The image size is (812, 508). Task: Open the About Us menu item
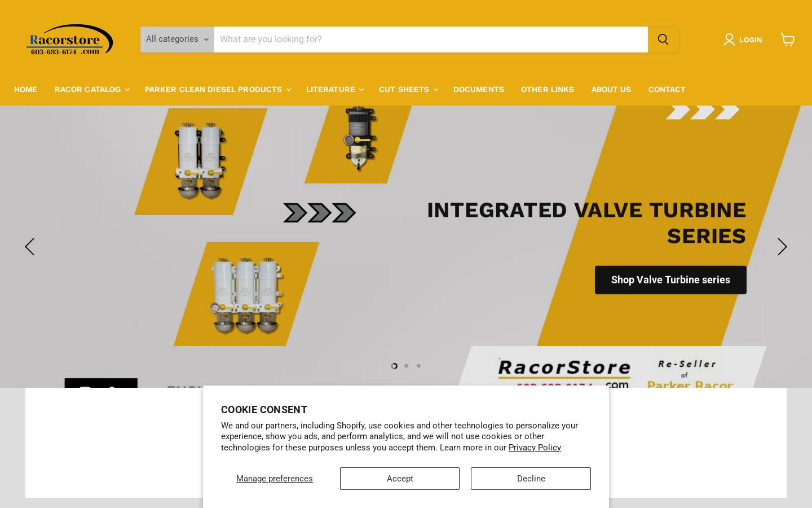pyautogui.click(x=611, y=89)
